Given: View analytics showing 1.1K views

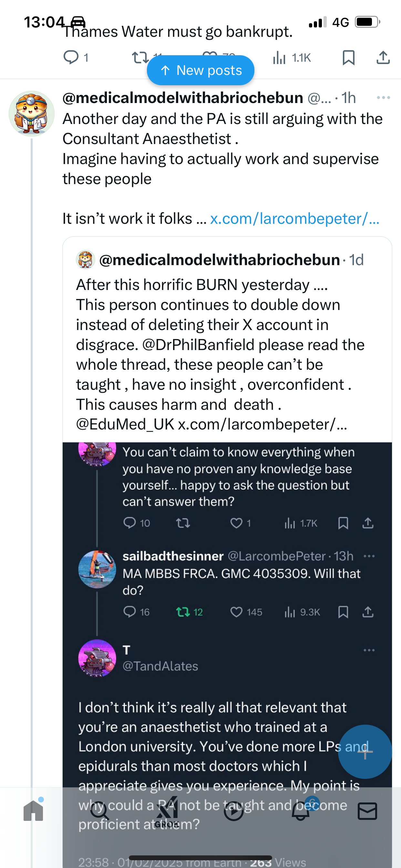Looking at the screenshot, I should tap(292, 57).
